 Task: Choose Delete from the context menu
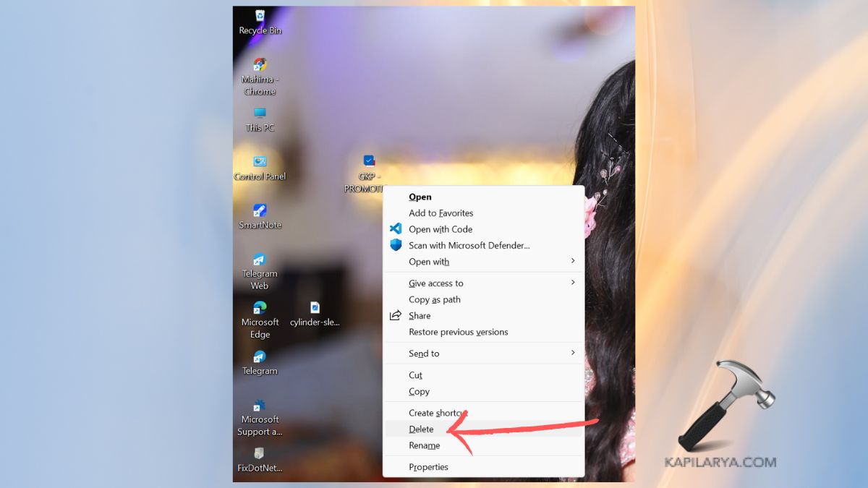(420, 429)
